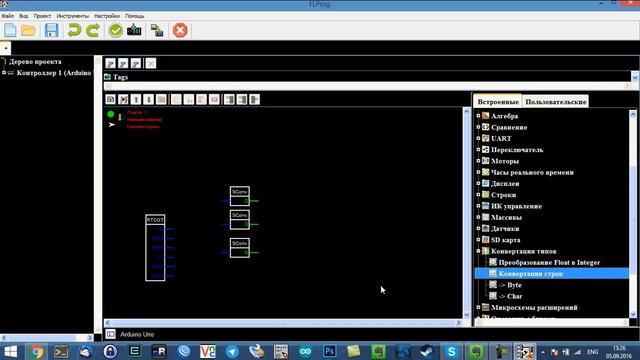
Task: Open Telegram from the taskbar
Action: pos(232,351)
